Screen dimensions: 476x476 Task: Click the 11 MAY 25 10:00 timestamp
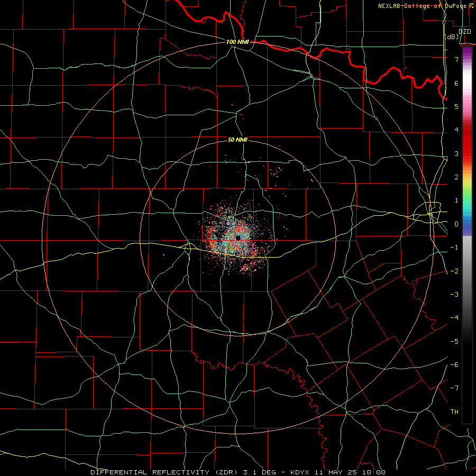click(x=349, y=472)
